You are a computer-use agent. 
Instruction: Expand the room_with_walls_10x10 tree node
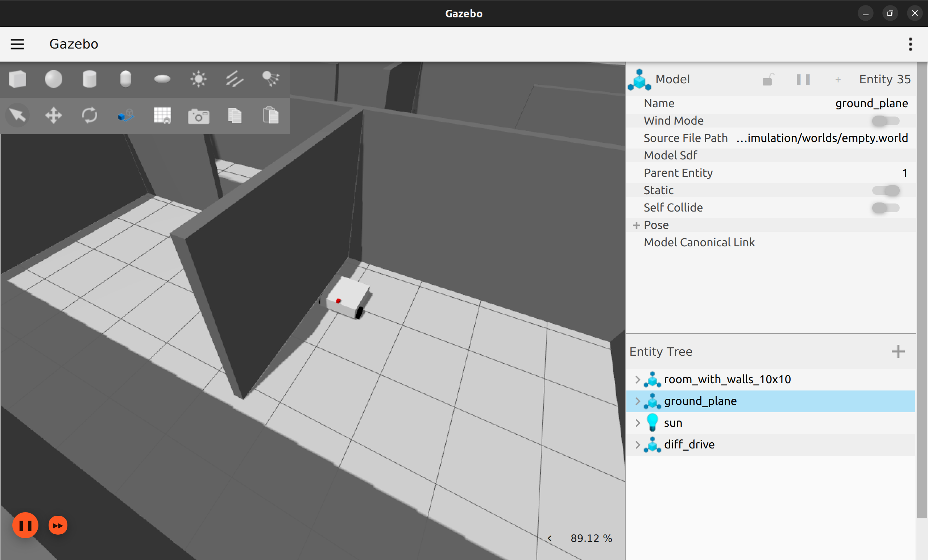click(x=637, y=379)
